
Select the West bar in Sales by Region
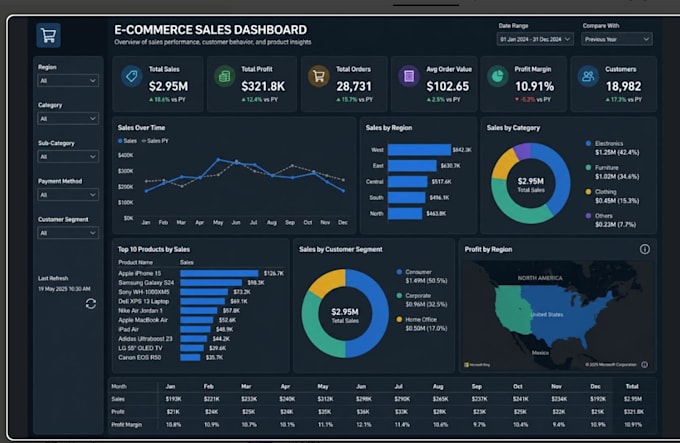point(419,150)
